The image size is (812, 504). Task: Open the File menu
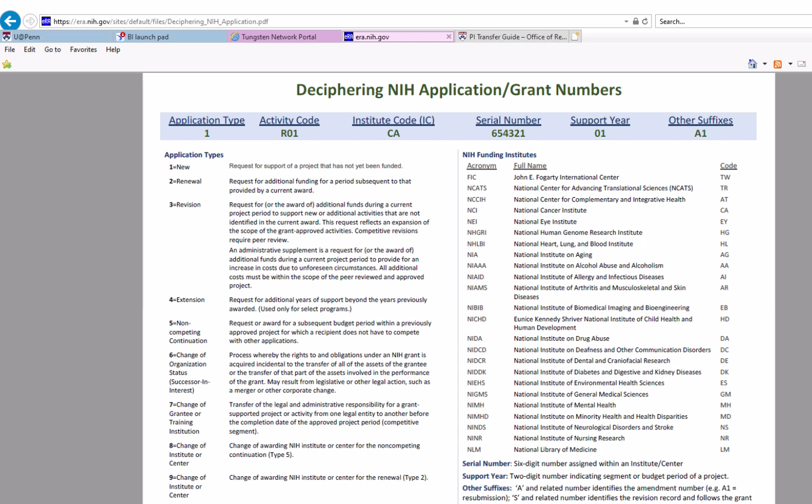[x=10, y=49]
